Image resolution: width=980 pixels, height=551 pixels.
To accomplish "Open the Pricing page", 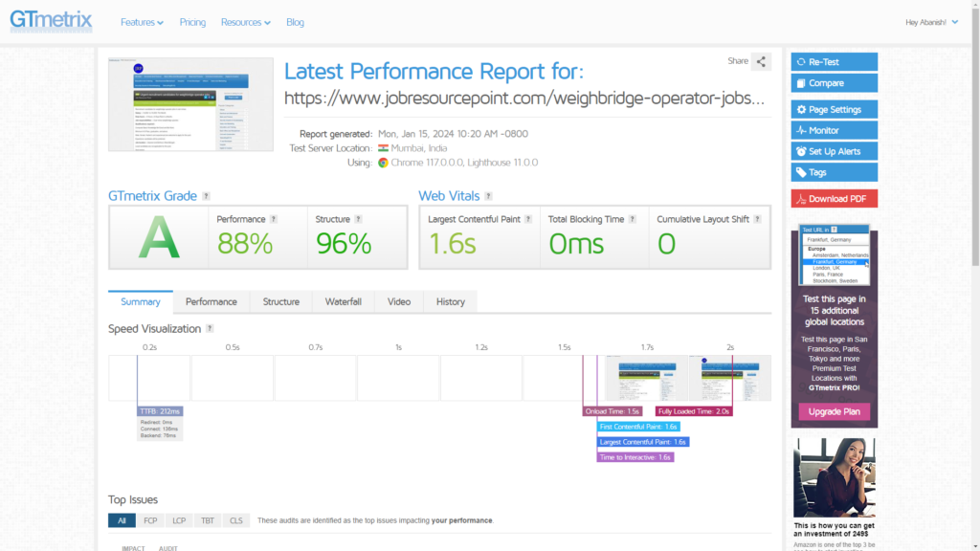I will tap(192, 23).
